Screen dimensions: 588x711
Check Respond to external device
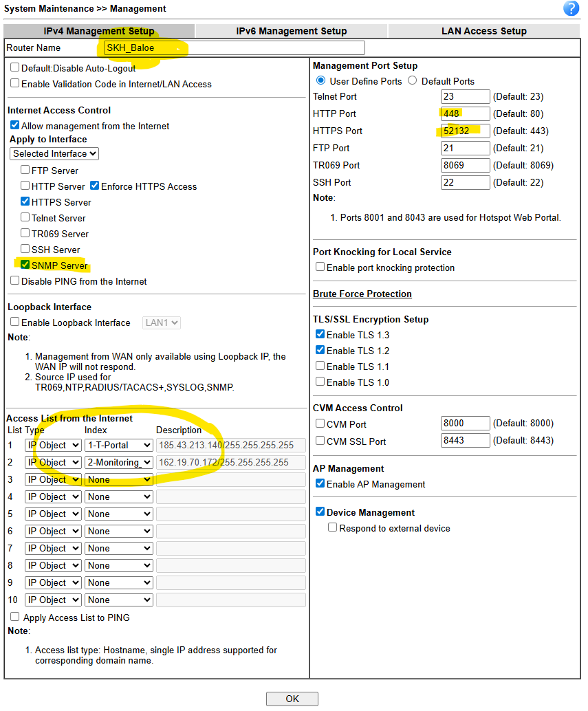[x=333, y=527]
